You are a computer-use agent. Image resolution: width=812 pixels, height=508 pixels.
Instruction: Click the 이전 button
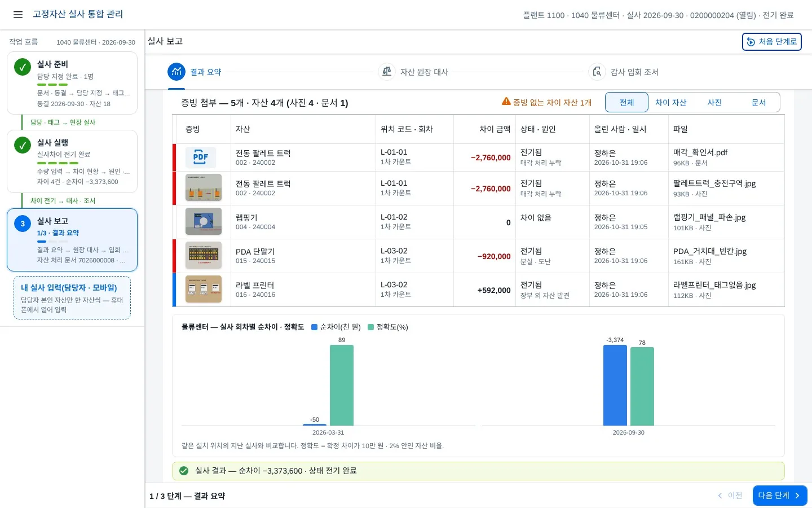click(x=730, y=496)
